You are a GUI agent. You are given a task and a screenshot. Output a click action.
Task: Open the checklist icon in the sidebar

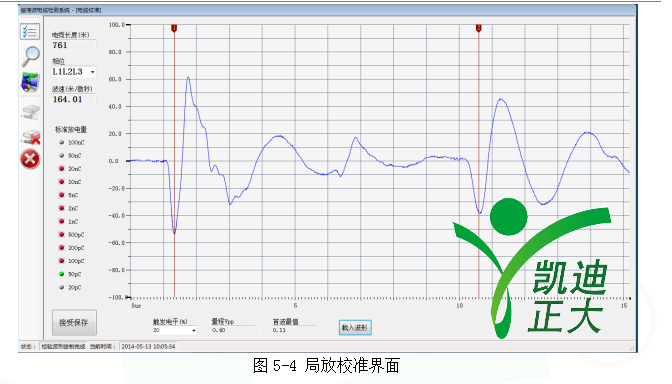(30, 32)
